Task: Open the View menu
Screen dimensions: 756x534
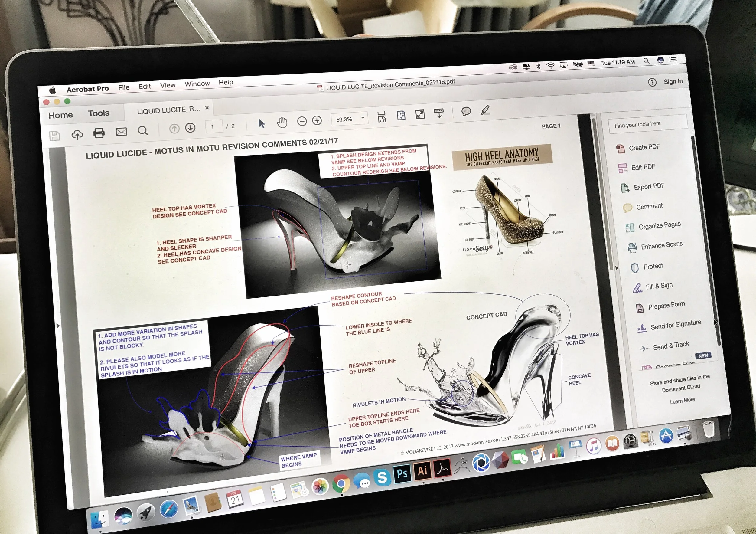Action: pos(168,85)
